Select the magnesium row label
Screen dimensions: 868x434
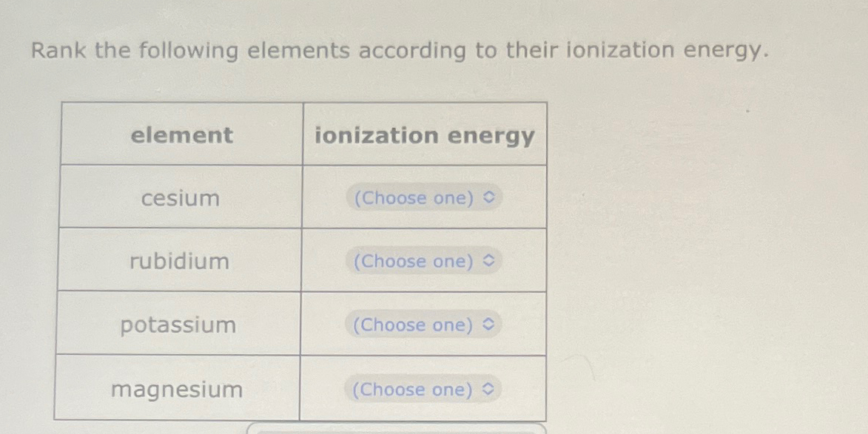(176, 390)
